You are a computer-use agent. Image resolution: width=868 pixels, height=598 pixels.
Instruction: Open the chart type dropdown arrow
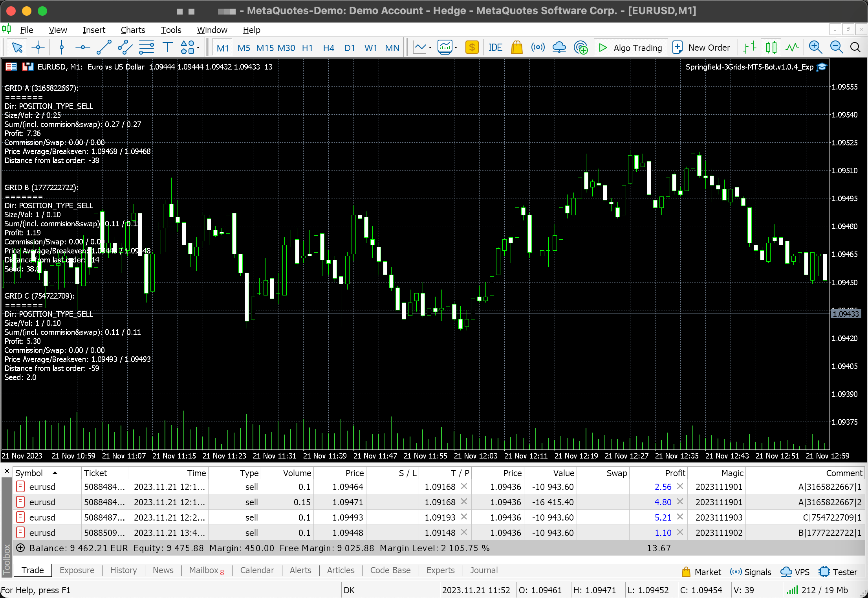click(x=430, y=48)
